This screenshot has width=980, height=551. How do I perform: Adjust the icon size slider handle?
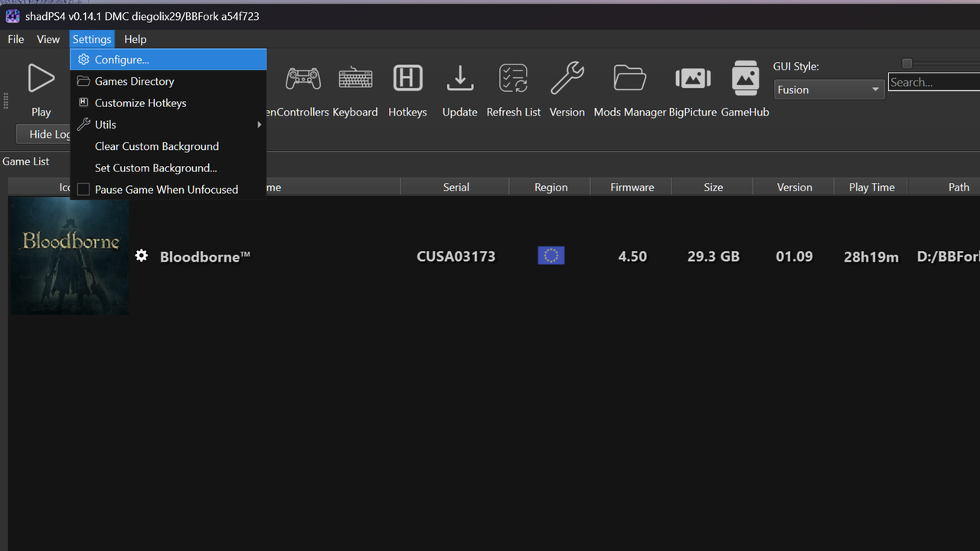(x=907, y=64)
